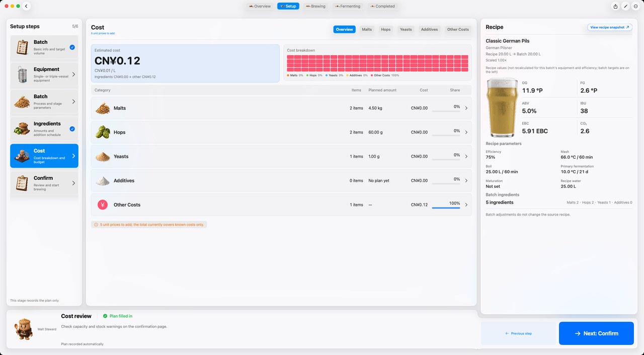This screenshot has height=355, width=644.
Task: Expand the Yeasts cost row chevron
Action: point(466,157)
